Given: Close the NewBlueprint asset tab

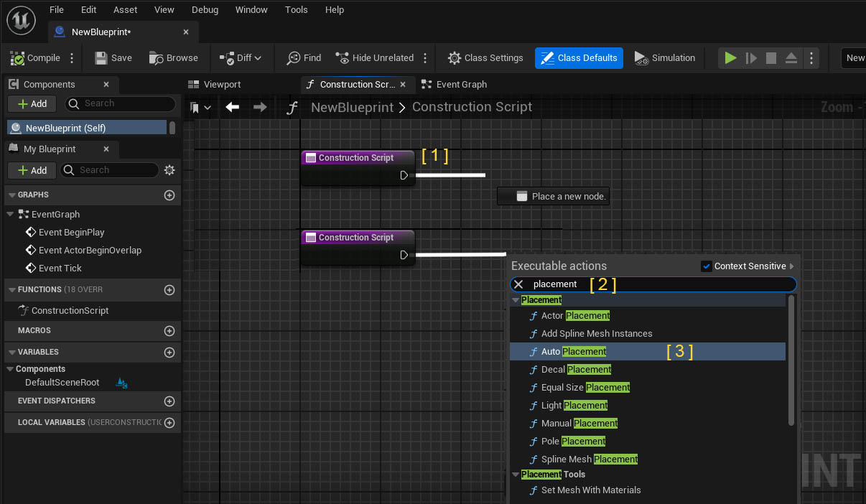Looking at the screenshot, I should pyautogui.click(x=186, y=32).
